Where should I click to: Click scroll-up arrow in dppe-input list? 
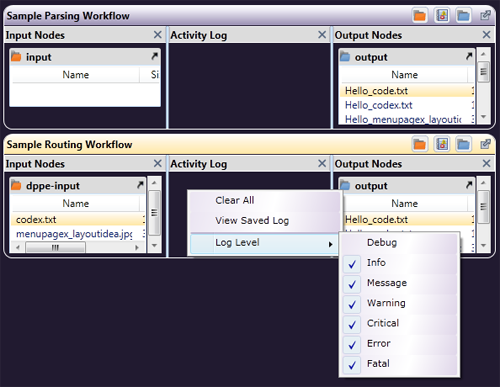(x=154, y=183)
